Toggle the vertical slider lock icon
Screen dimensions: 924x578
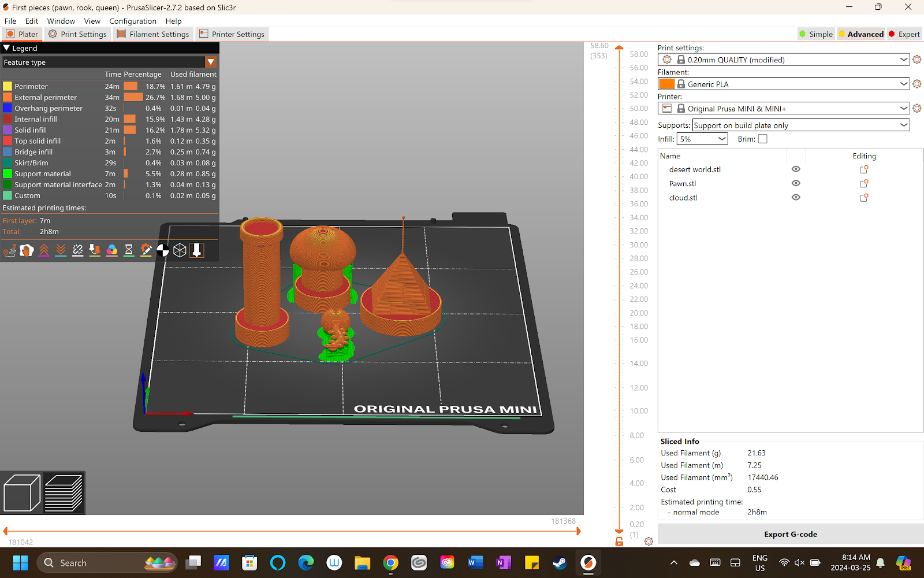pyautogui.click(x=619, y=542)
